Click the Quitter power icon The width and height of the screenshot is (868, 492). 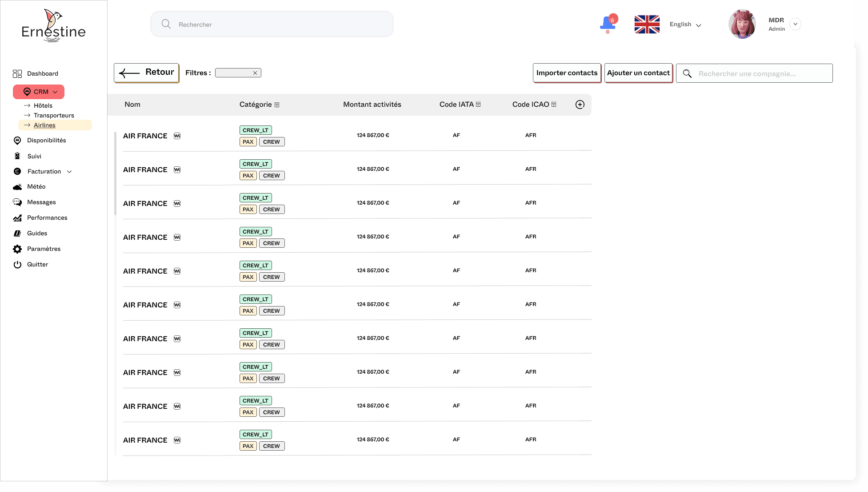(x=17, y=265)
